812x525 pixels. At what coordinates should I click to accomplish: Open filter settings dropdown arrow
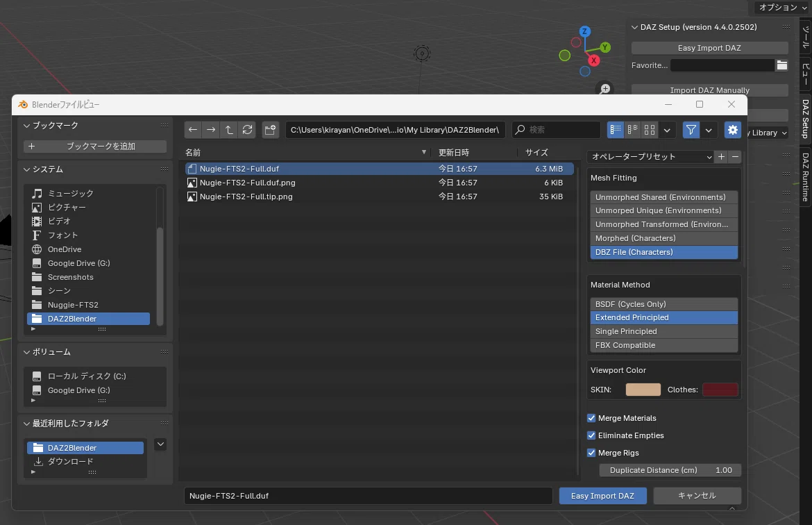(x=709, y=130)
